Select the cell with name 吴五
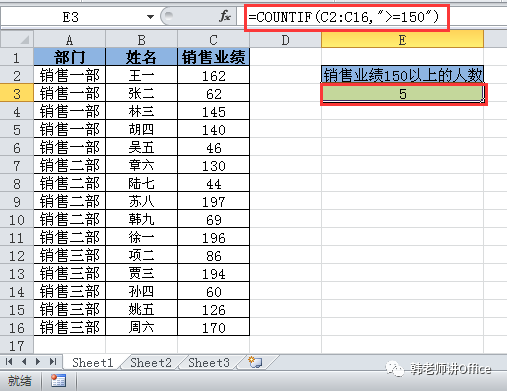This screenshot has width=507, height=391. [x=141, y=147]
